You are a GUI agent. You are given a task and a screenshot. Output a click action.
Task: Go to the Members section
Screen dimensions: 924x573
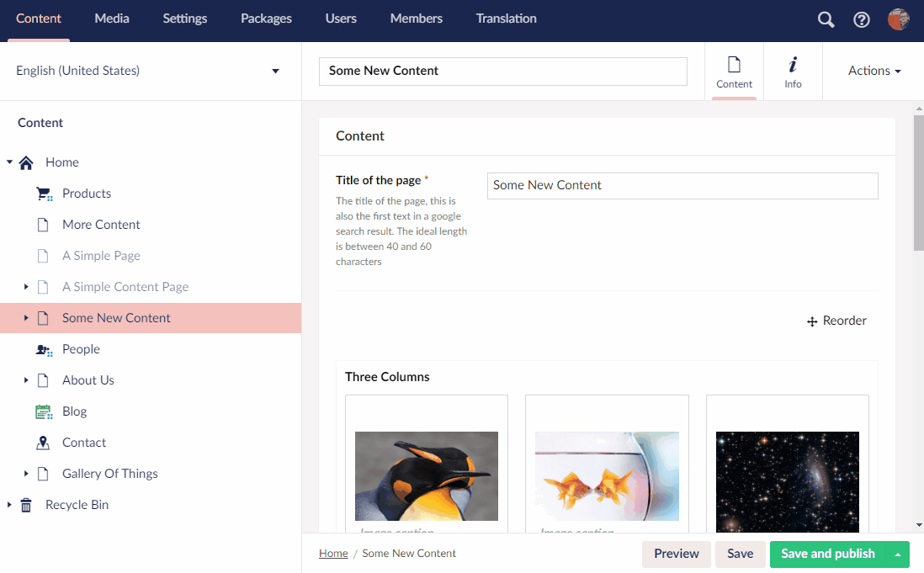click(417, 19)
